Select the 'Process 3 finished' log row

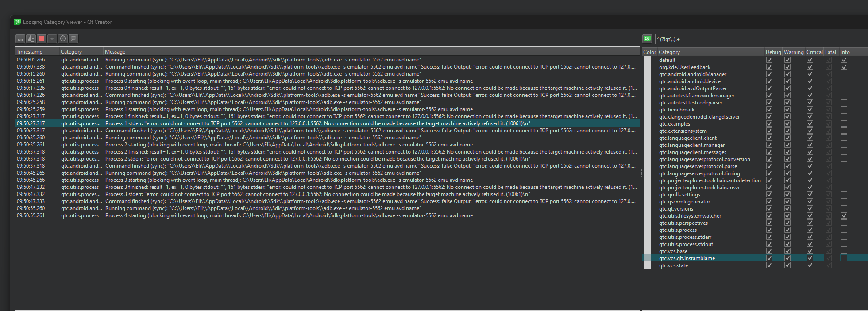click(328, 187)
